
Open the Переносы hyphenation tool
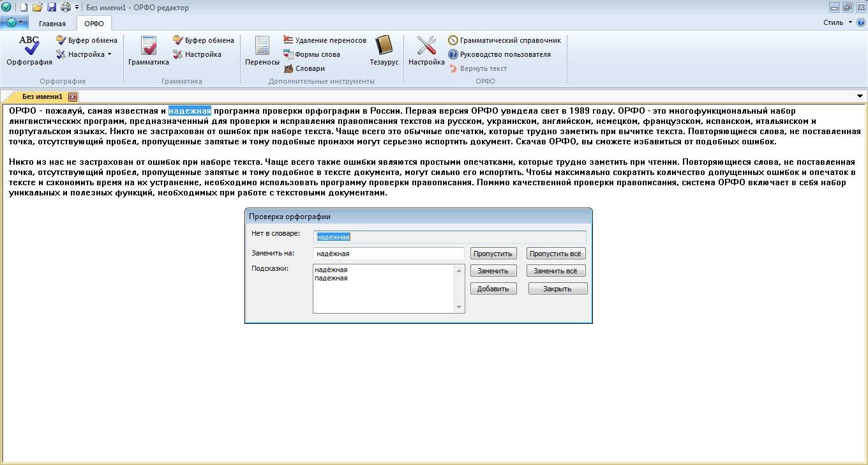point(262,50)
